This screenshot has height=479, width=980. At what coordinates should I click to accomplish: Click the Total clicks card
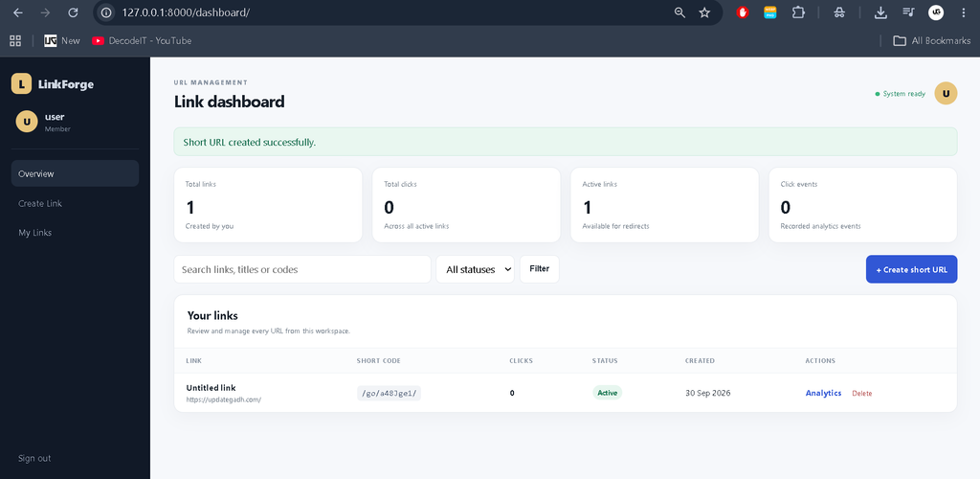[466, 205]
